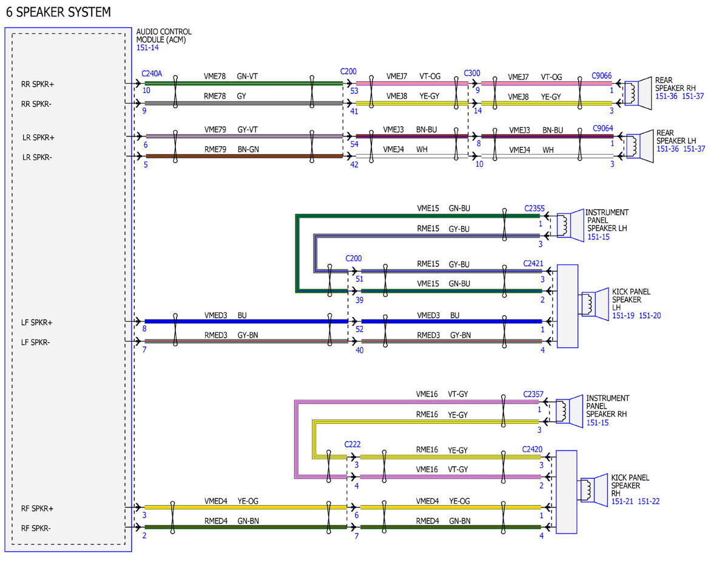Screen dimensions: 728x562
Task: Click the 6 SPEAKER SYSTEM title
Action: [x=58, y=12]
